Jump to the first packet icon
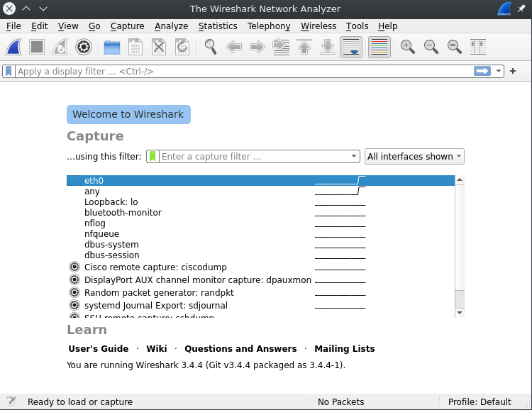The image size is (532, 410). coord(304,47)
